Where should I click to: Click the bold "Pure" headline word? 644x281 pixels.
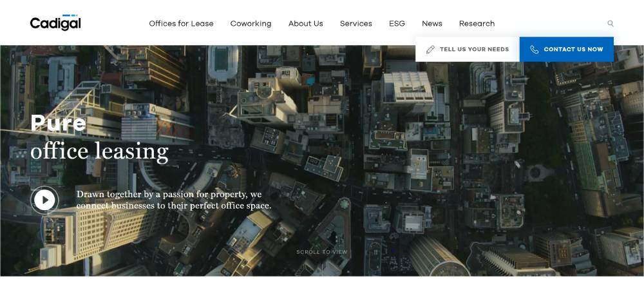coord(58,122)
